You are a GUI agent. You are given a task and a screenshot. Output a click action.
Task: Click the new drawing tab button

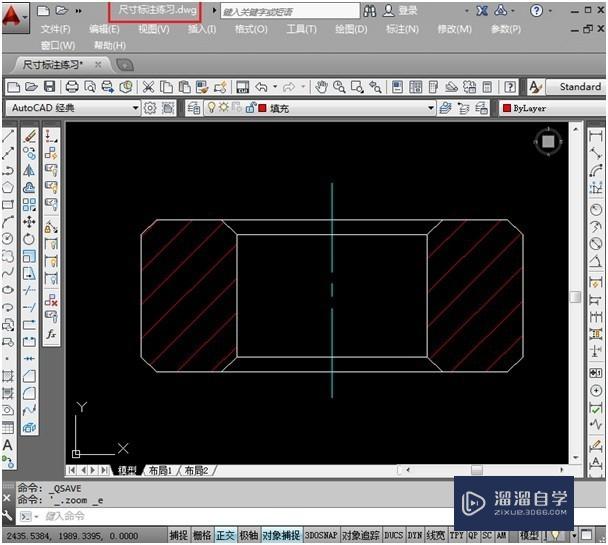tap(125, 65)
